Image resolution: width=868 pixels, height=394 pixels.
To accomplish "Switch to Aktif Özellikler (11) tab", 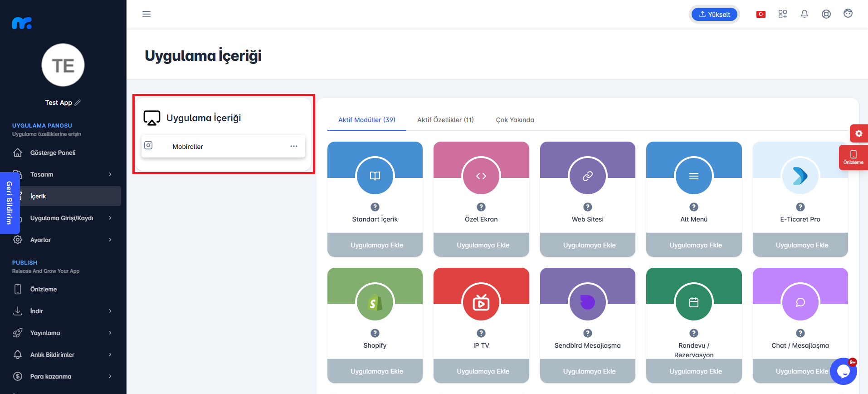I will click(445, 120).
